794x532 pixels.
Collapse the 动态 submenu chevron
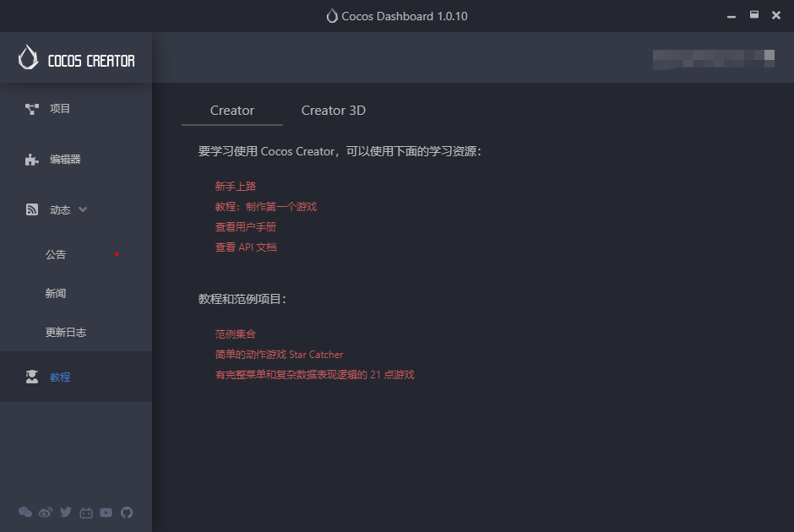(x=83, y=209)
